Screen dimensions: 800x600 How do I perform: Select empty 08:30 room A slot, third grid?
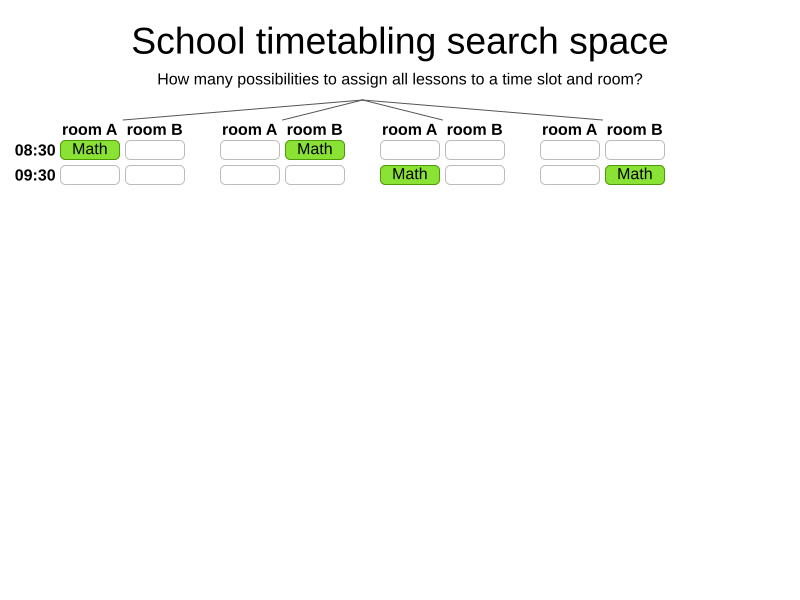410,150
